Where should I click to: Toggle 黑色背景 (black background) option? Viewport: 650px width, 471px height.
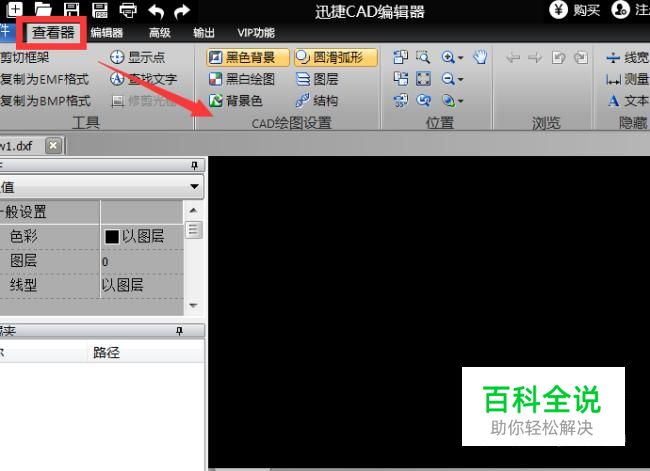[248, 57]
